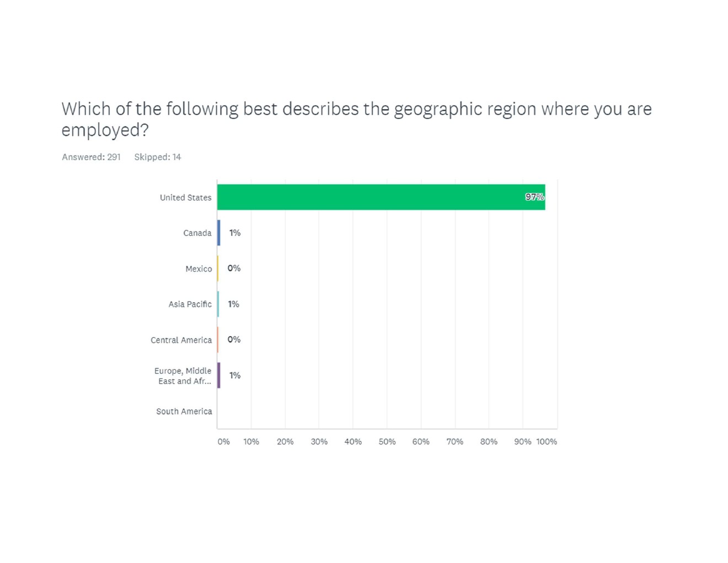The width and height of the screenshot is (728, 563).
Task: Click the Skipped: 14 count text
Action: pyautogui.click(x=158, y=157)
